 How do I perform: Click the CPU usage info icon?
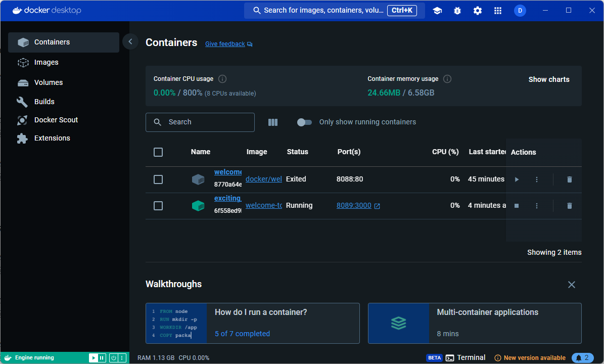coord(222,79)
